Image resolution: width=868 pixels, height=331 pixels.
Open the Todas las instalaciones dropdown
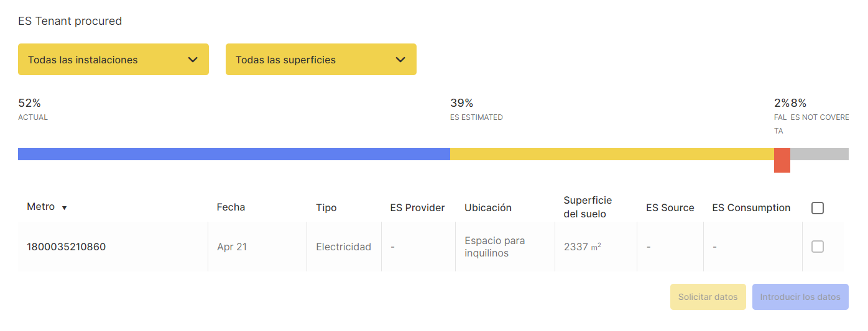click(113, 60)
